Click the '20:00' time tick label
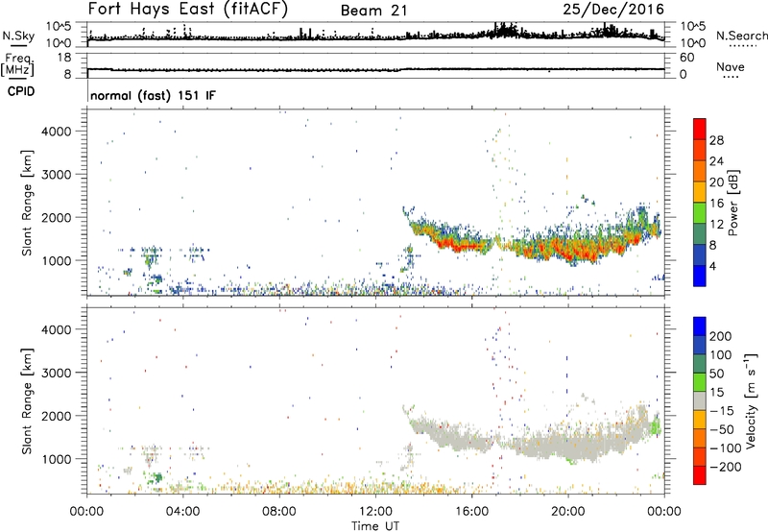The image size is (768, 532). [x=567, y=512]
